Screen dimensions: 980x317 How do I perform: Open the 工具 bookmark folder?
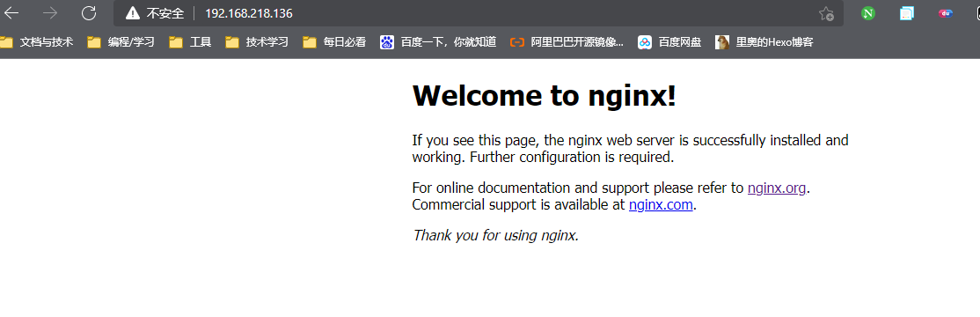click(190, 42)
